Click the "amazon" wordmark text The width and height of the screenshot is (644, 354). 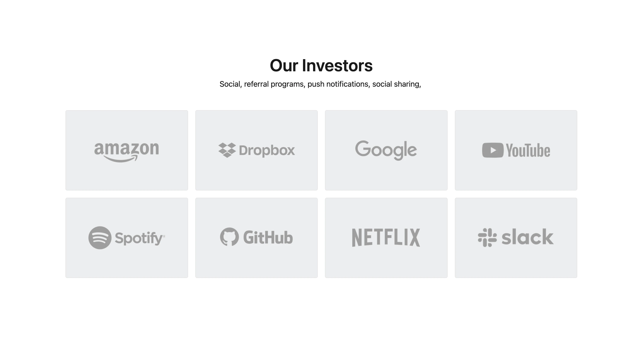click(126, 149)
